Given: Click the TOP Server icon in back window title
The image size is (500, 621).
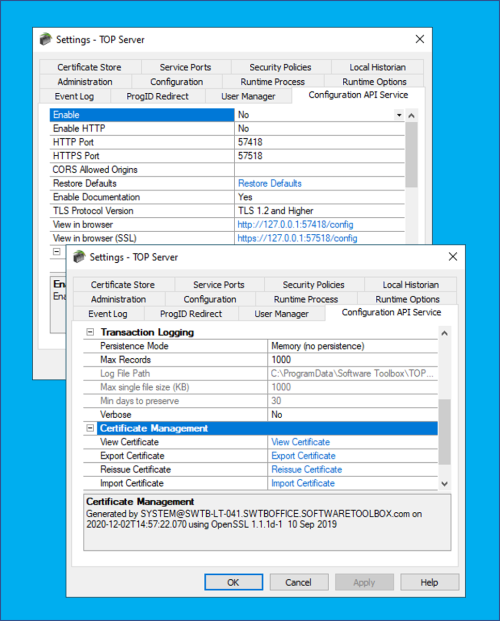Looking at the screenshot, I should point(46,39).
